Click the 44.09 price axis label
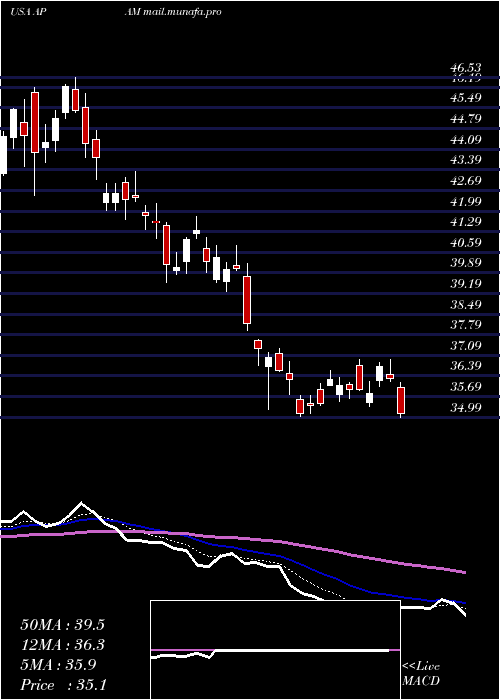 point(466,139)
